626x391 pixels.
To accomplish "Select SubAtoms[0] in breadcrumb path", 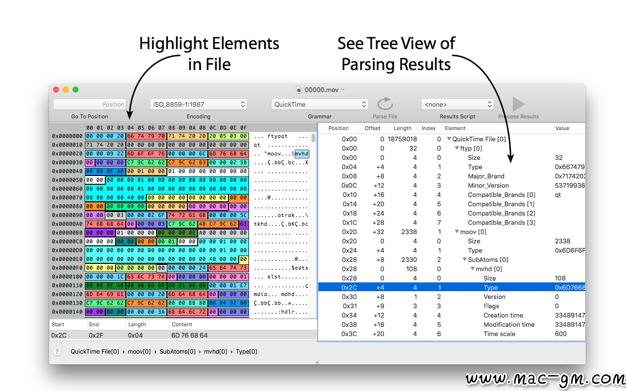I will 178,351.
